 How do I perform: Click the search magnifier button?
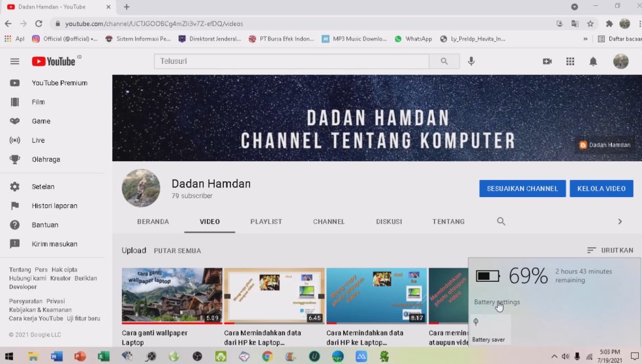[444, 61]
